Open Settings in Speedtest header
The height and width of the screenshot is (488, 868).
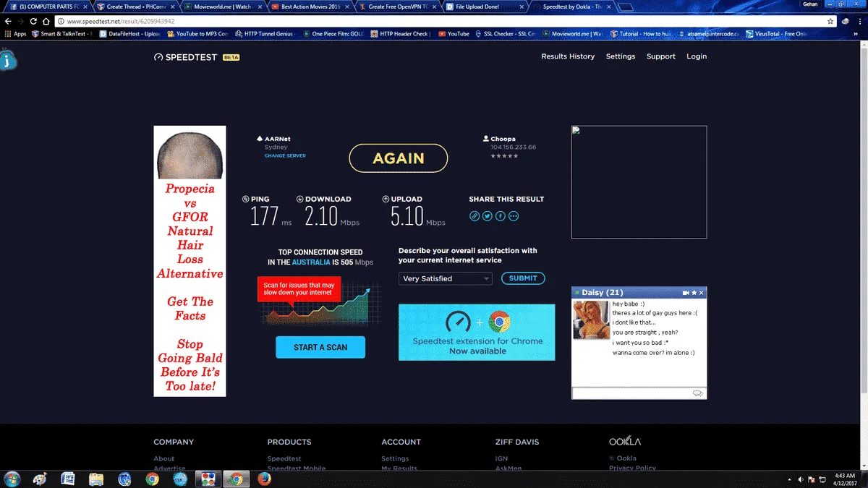pos(621,56)
